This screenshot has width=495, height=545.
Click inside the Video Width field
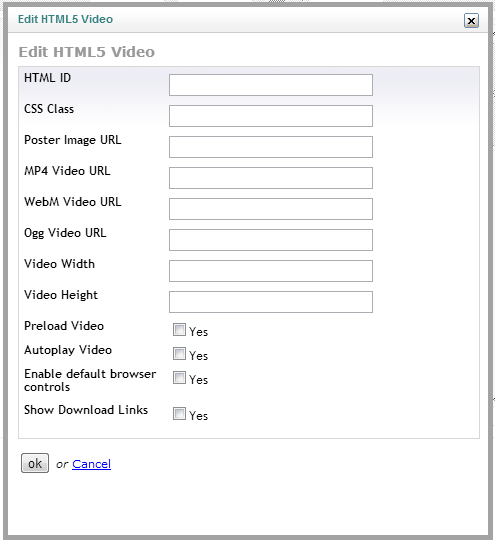pyautogui.click(x=271, y=270)
